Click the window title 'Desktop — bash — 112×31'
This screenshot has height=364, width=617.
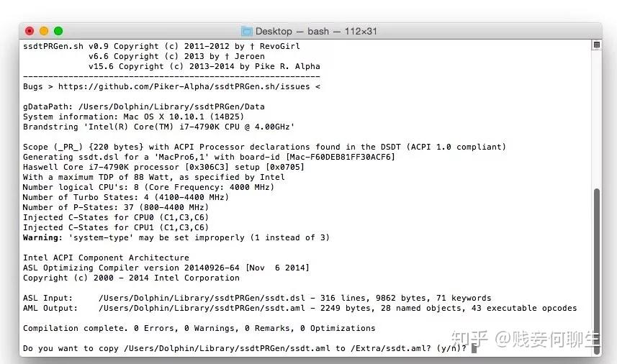316,31
